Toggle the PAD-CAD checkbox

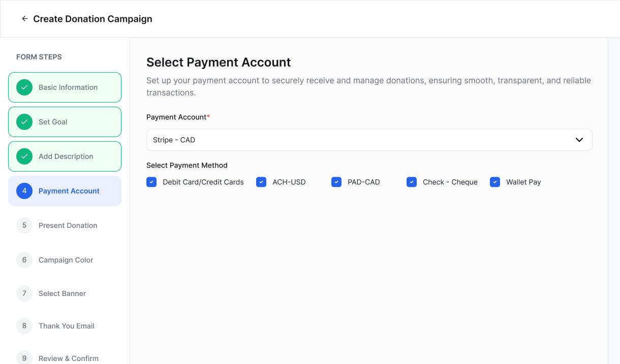[x=336, y=182]
